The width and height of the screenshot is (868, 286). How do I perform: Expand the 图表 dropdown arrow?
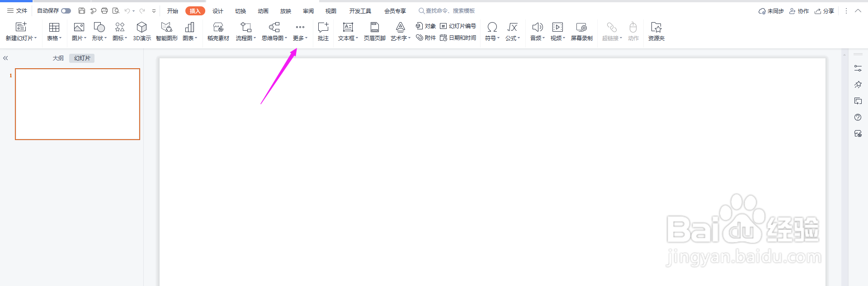click(x=196, y=38)
